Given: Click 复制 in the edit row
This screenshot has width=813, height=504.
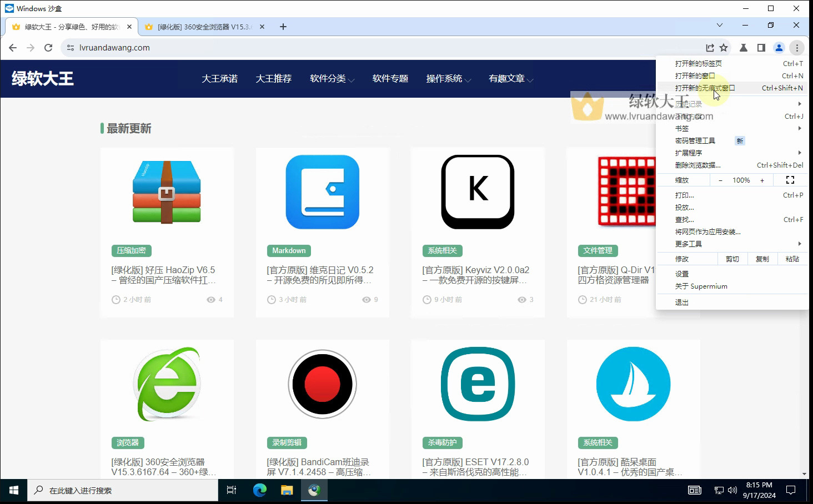Looking at the screenshot, I should (762, 259).
